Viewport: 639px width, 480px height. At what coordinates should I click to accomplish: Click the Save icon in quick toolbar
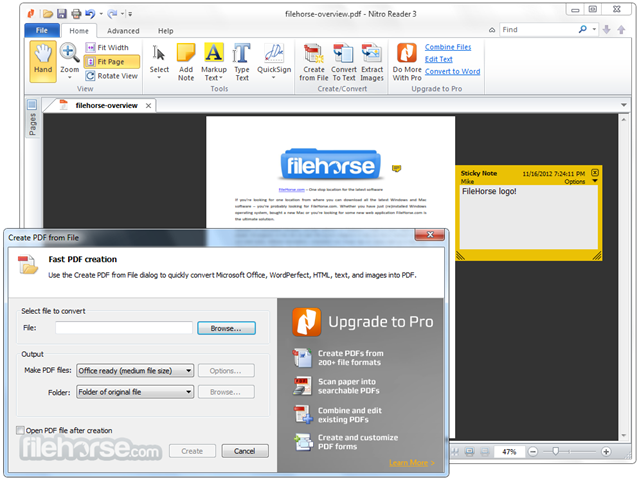click(x=62, y=14)
